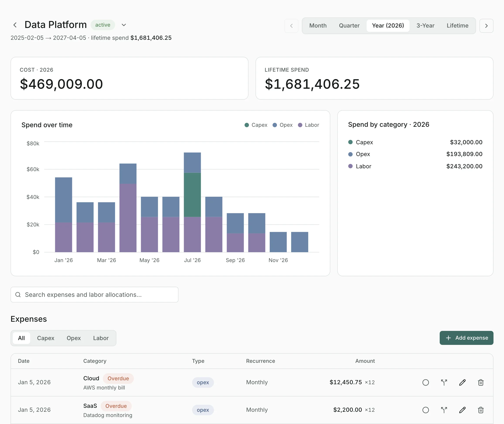Viewport: 504px width, 424px height.
Task: Click the Amount column header
Action: [365, 361]
